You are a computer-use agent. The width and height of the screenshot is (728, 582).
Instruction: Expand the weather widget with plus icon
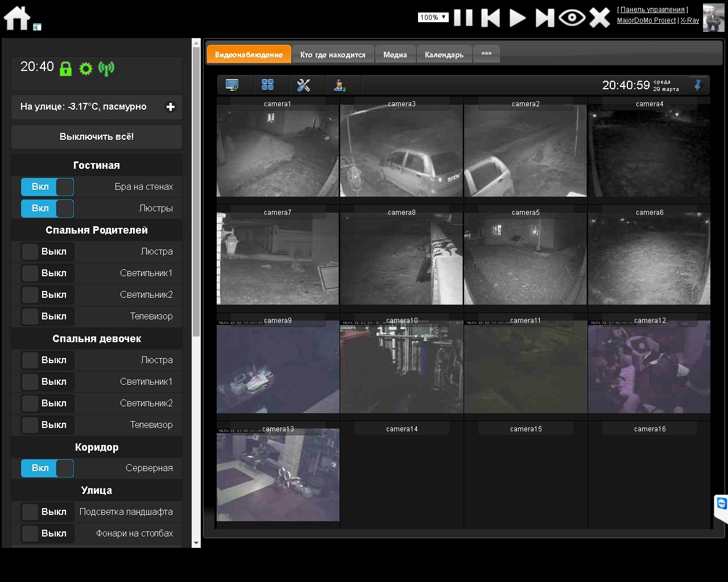[170, 107]
